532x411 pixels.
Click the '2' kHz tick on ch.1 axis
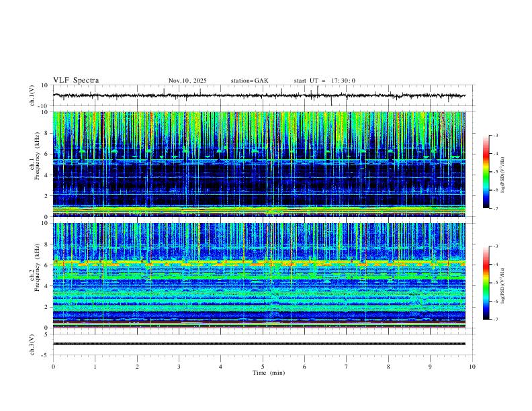point(46,195)
